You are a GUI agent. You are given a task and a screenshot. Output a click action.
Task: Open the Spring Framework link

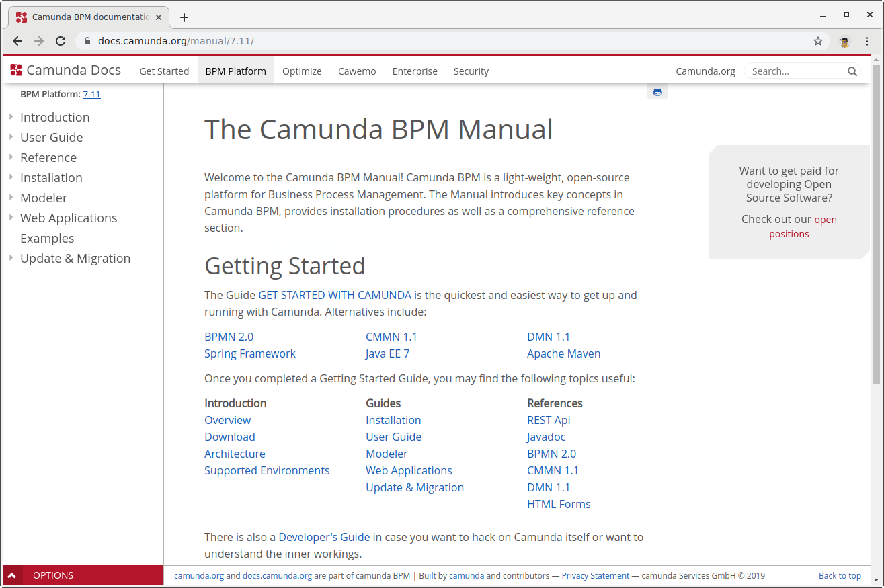250,353
